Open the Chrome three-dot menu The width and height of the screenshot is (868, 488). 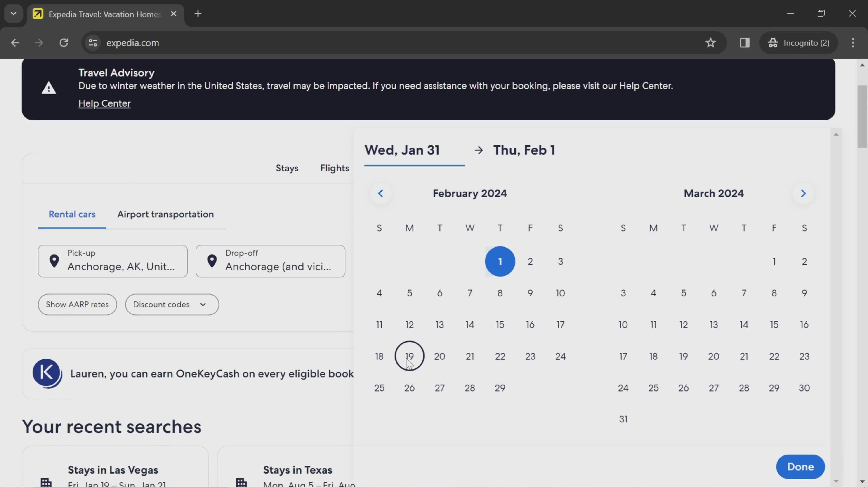point(853,43)
